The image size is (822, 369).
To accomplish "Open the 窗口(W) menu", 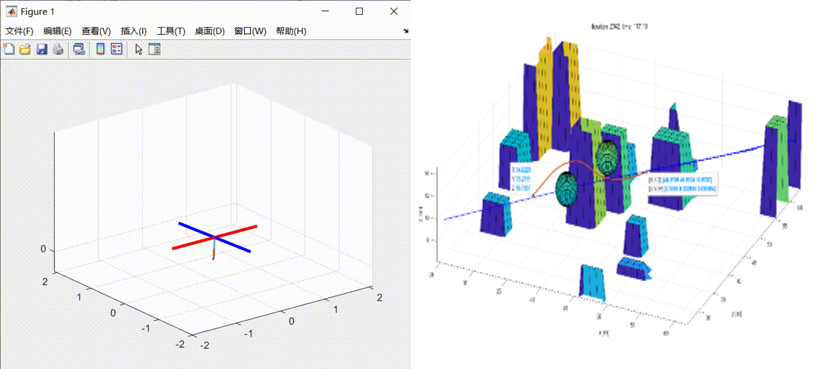I will tap(250, 31).
